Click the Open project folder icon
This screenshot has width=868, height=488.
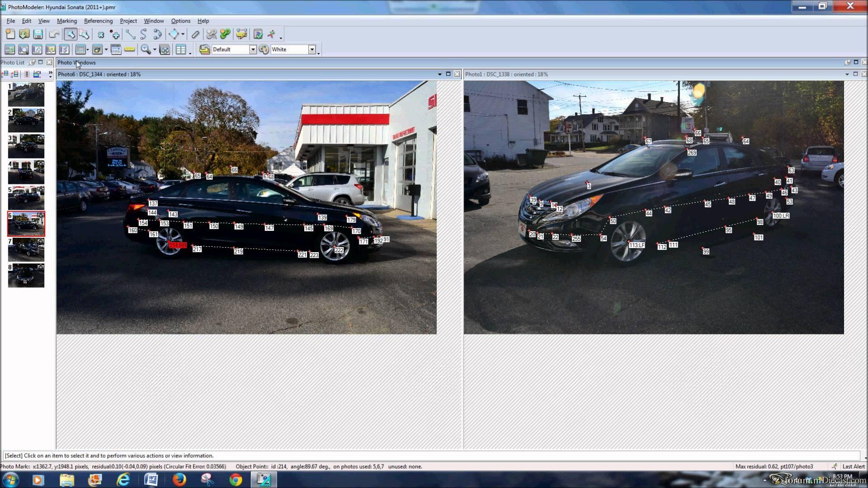[x=24, y=34]
